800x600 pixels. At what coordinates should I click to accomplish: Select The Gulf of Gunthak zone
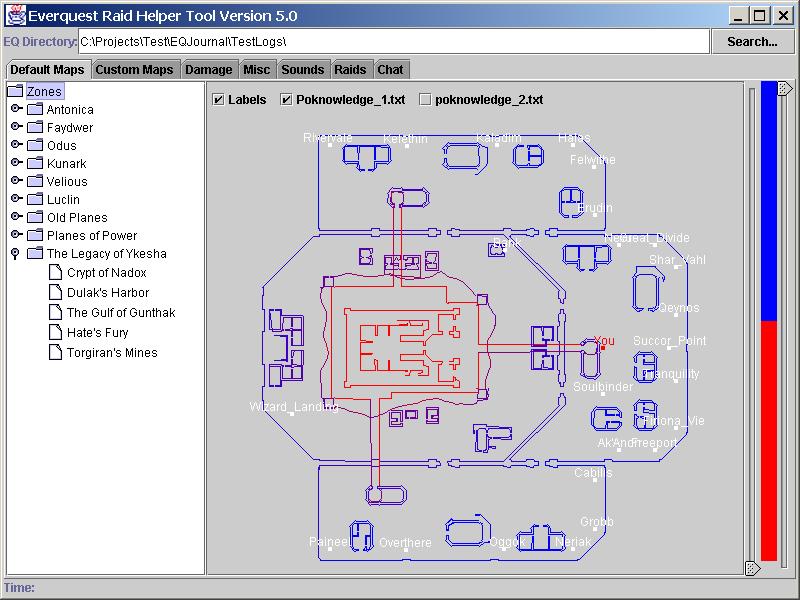pos(121,313)
